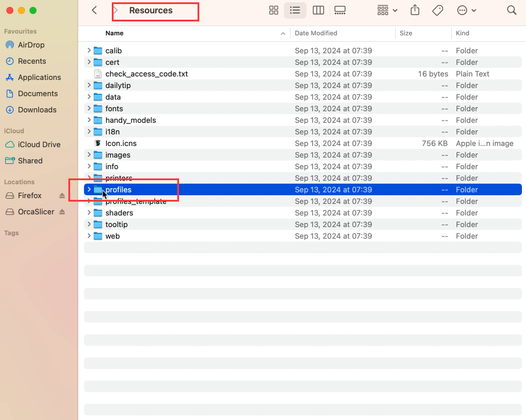Go back using the toolbar back arrow
526x420 pixels.
(94, 10)
